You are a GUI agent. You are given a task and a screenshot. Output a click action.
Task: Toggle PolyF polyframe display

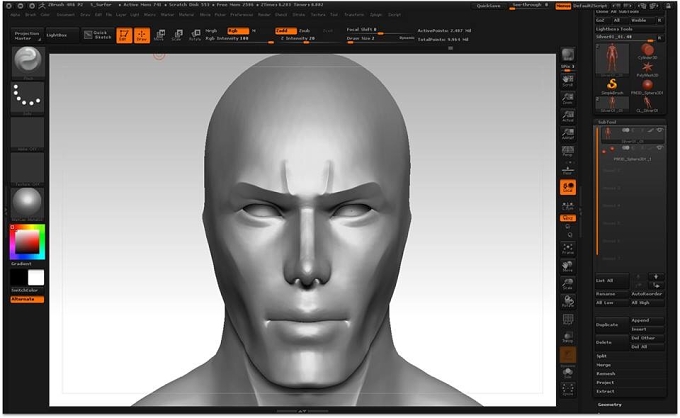(568, 320)
